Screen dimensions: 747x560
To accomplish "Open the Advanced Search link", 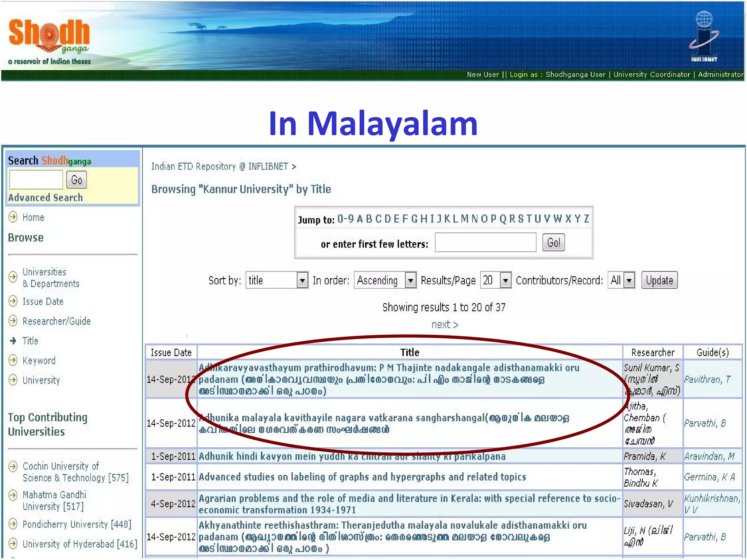I will click(x=45, y=198).
